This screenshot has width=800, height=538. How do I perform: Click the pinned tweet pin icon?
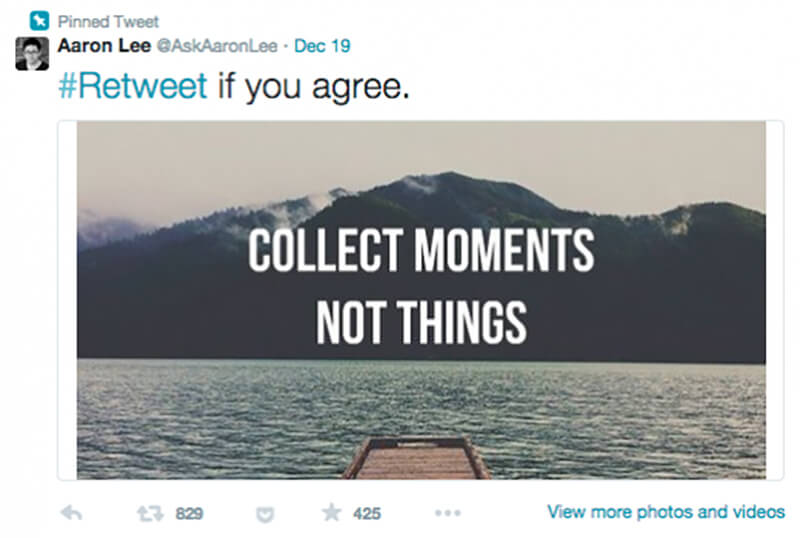(x=39, y=21)
